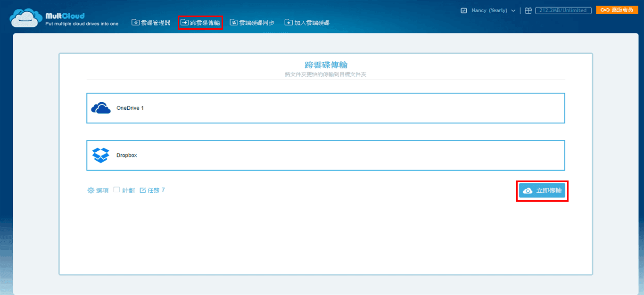
Task: Click the Dropbox label text
Action: coord(126,155)
